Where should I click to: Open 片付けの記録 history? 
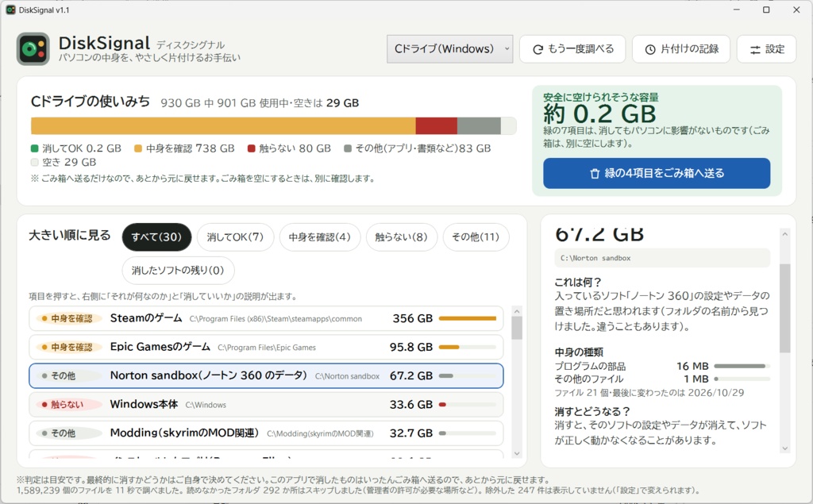680,48
